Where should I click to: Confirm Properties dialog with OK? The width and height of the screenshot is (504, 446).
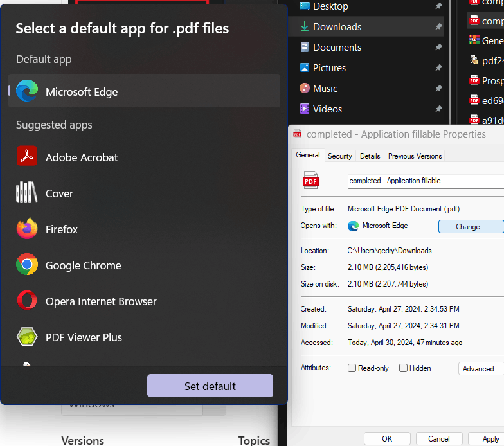tap(387, 438)
